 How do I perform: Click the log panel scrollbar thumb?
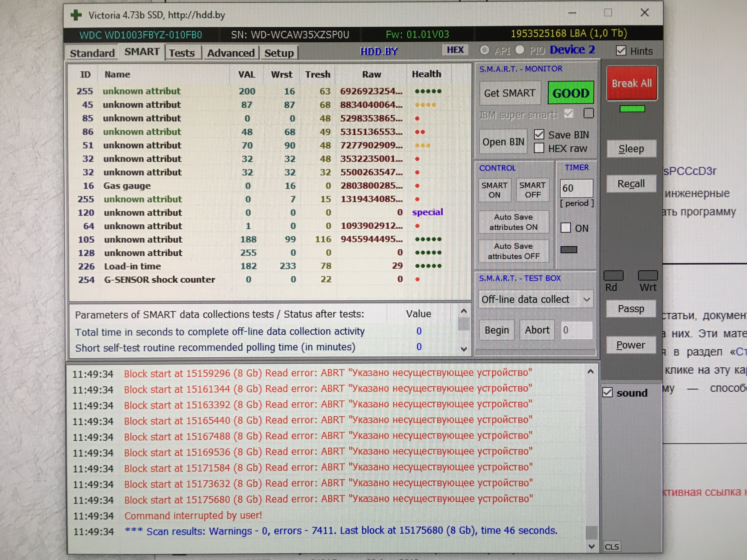591,533
